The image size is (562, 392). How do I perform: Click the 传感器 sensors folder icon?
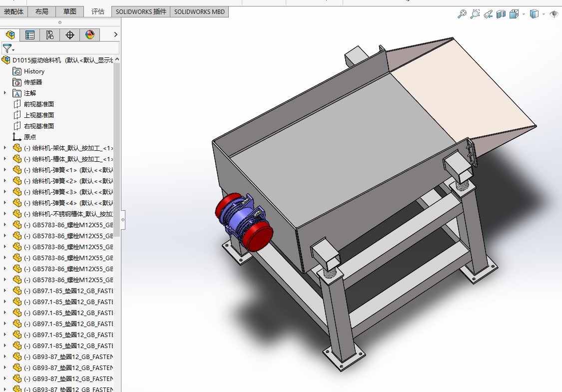tap(17, 82)
